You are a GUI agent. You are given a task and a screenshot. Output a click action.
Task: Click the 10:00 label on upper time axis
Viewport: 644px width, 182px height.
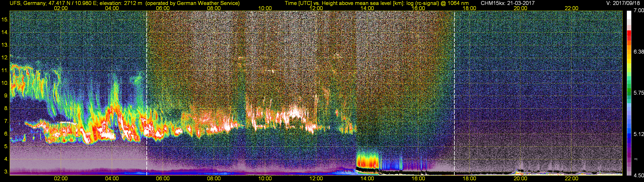pyautogui.click(x=265, y=8)
